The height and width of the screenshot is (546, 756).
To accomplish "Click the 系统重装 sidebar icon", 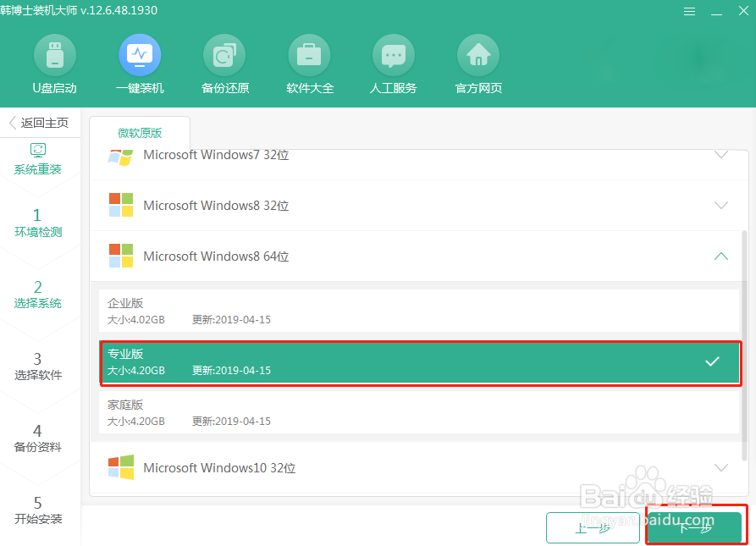I will click(38, 151).
